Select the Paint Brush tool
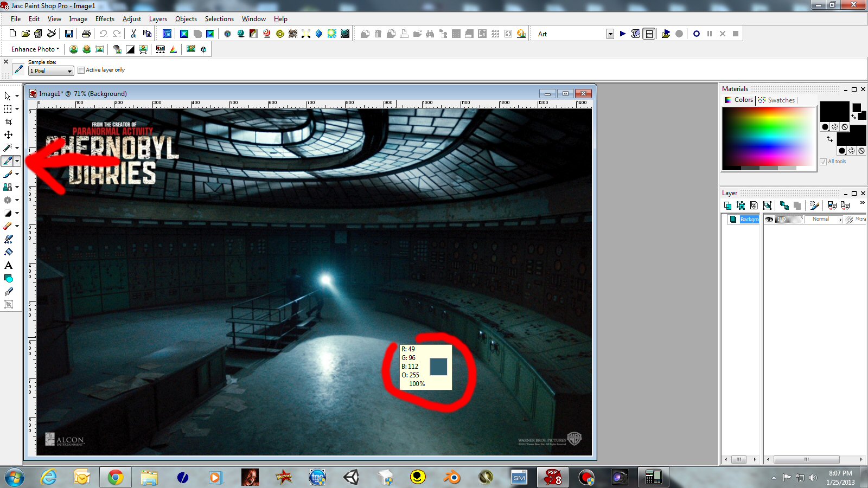 (8, 174)
